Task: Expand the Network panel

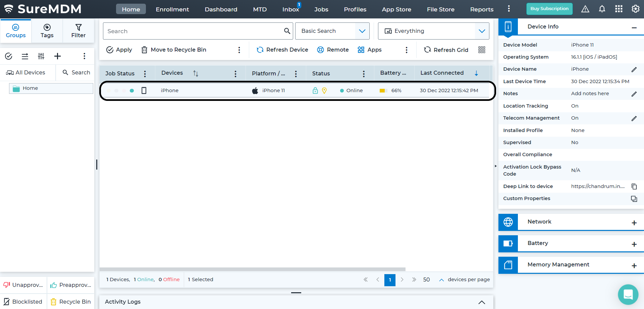Action: coord(634,223)
